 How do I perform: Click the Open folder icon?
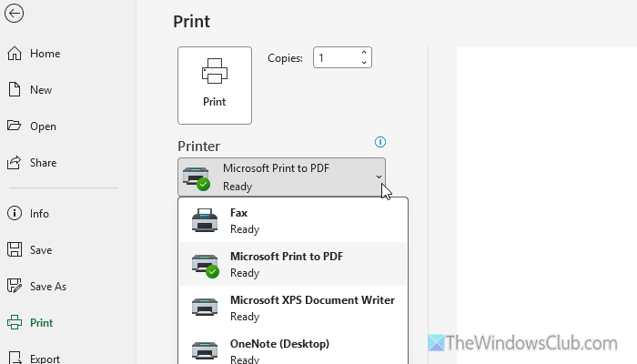15,126
